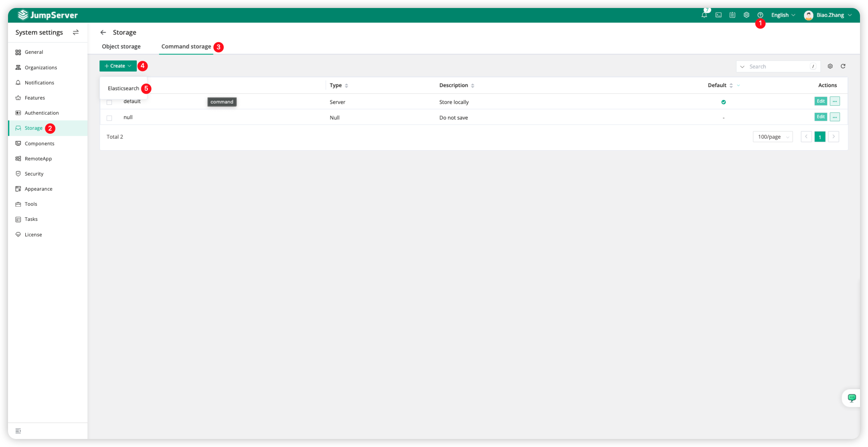
Task: Click the default storage name
Action: (132, 102)
